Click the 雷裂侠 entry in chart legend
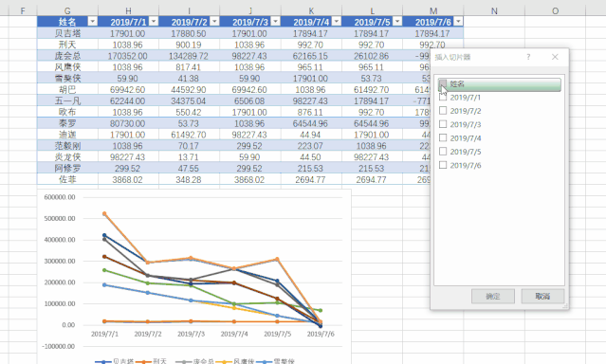Viewport: 606px width, 364px height. (275, 361)
